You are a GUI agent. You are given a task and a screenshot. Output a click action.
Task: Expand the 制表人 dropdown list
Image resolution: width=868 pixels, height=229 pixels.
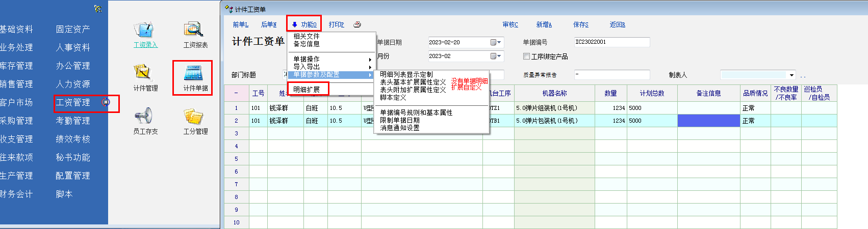click(792, 75)
